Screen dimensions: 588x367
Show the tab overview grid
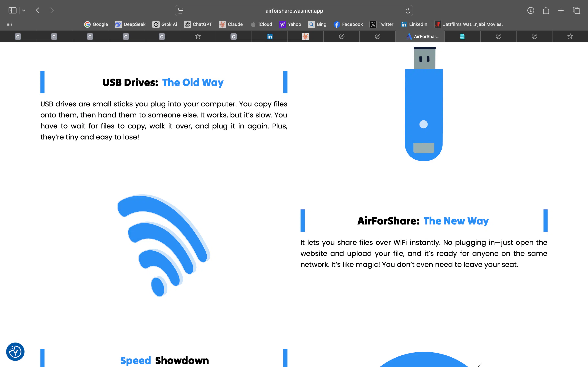tap(576, 10)
